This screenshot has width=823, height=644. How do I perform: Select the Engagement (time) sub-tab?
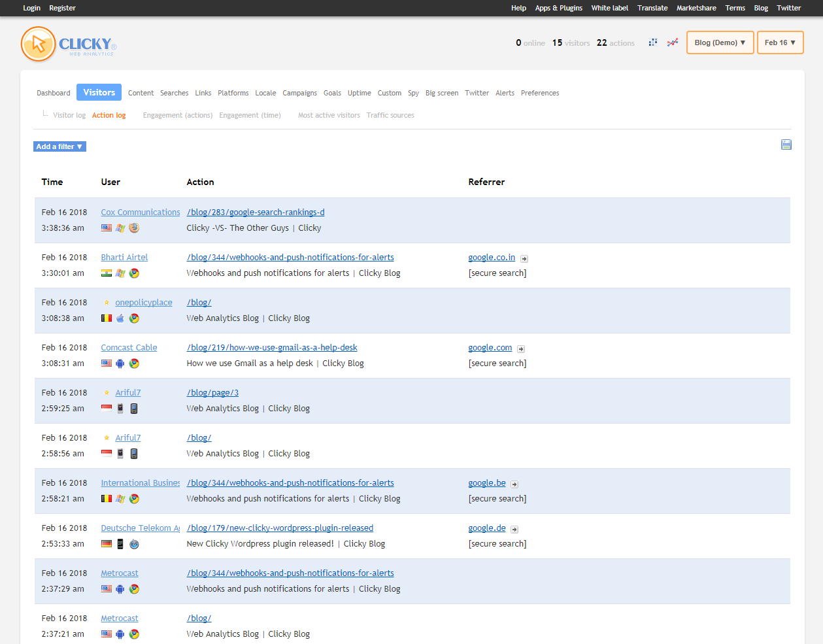coord(250,115)
